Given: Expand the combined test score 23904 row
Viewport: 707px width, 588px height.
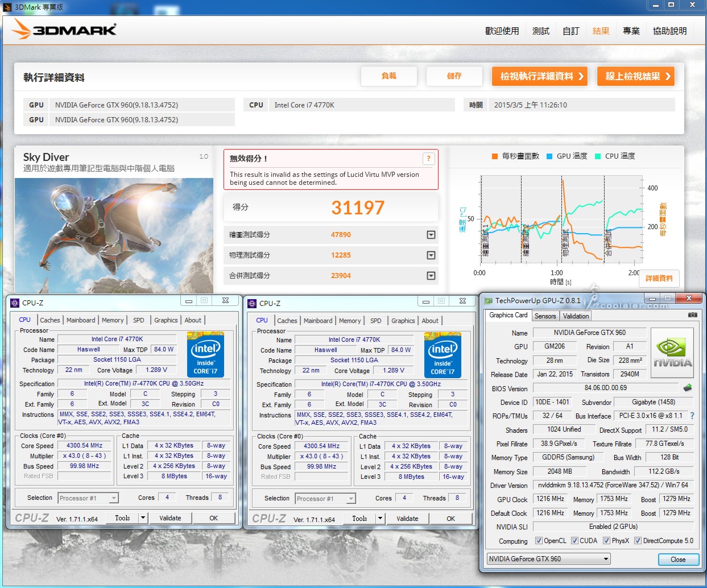Looking at the screenshot, I should point(431,276).
